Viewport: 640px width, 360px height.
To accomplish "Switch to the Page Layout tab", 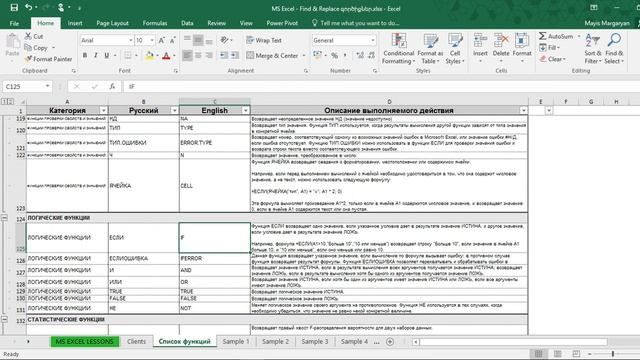I will [x=112, y=23].
